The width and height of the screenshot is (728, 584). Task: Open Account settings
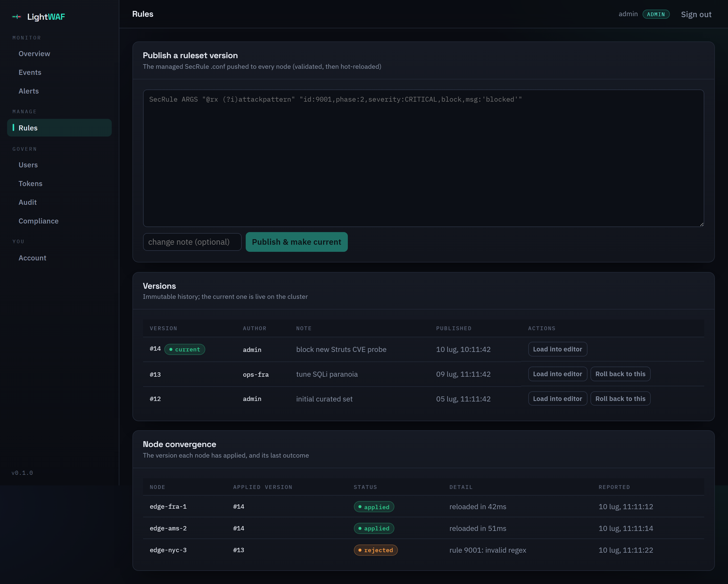(x=32, y=258)
